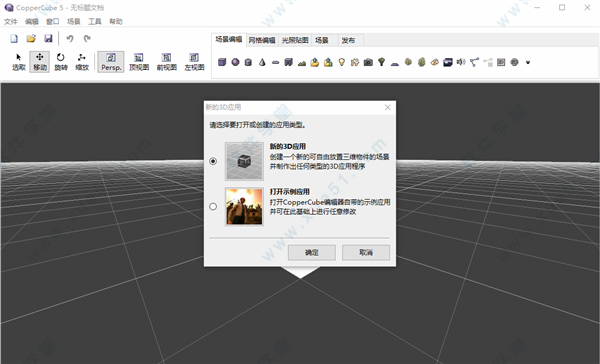Create a new document with the blank page icon

[x=14, y=38]
